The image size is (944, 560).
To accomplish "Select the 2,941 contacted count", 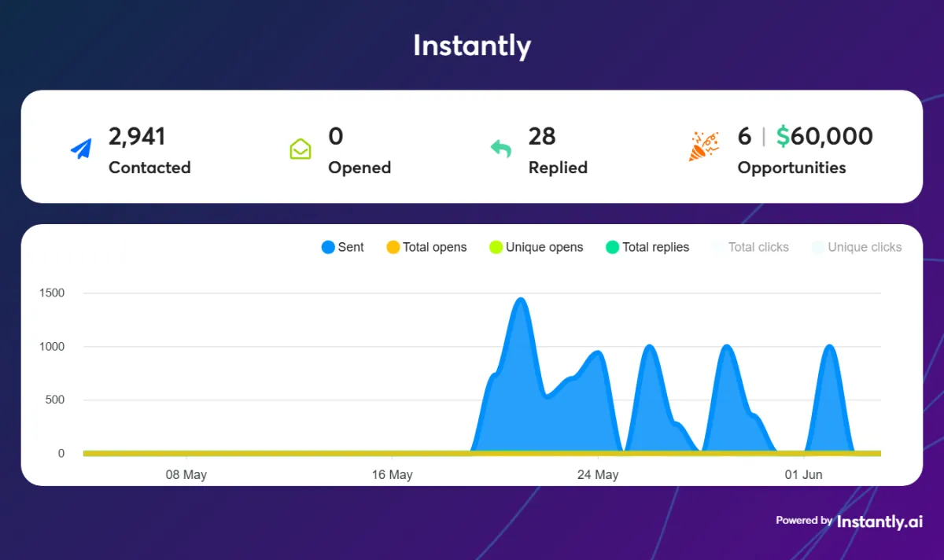I will (x=137, y=136).
